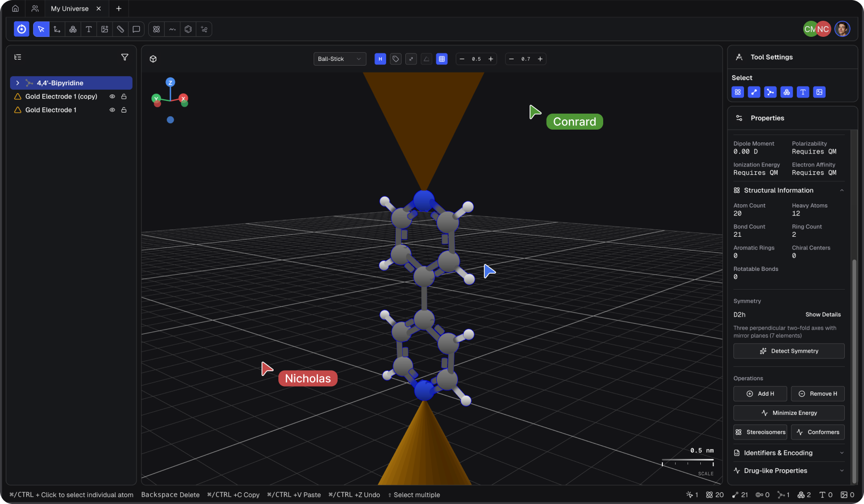Click the Tool Settings wrench icon

[739, 57]
